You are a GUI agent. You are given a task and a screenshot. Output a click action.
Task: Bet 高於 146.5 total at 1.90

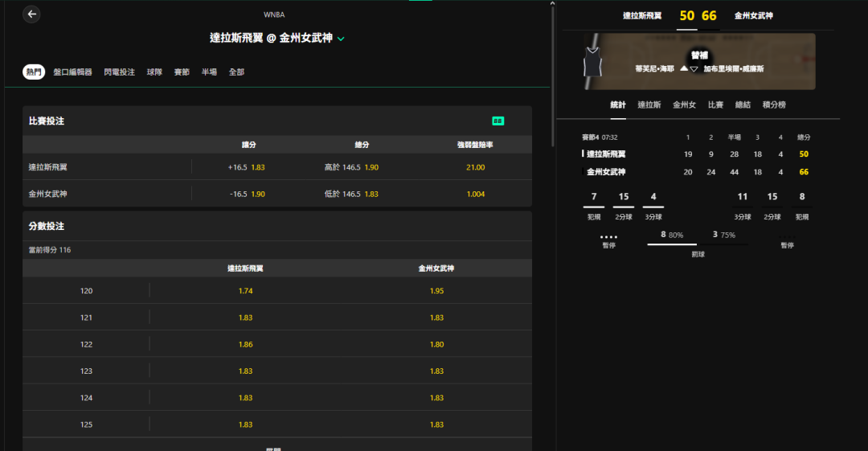351,167
